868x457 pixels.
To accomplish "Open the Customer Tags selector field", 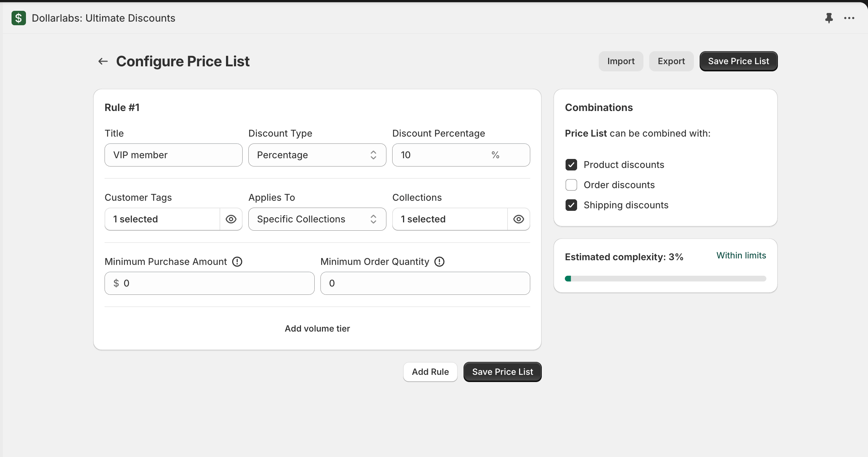I will [162, 219].
